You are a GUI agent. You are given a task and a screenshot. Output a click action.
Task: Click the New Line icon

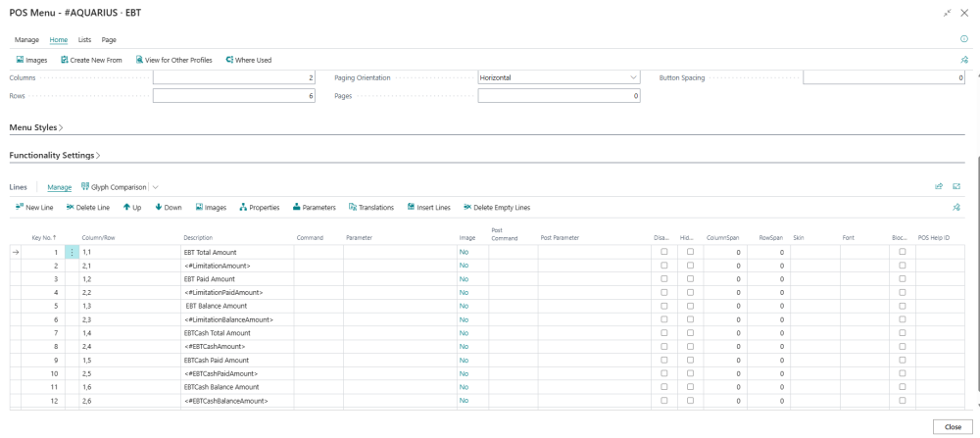[x=20, y=208]
